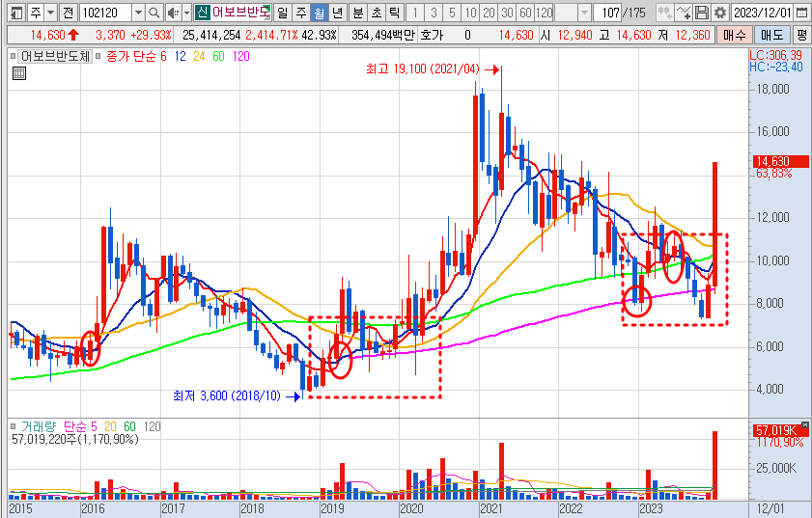
Task: Select 월 monthly chart period
Action: tap(320, 13)
